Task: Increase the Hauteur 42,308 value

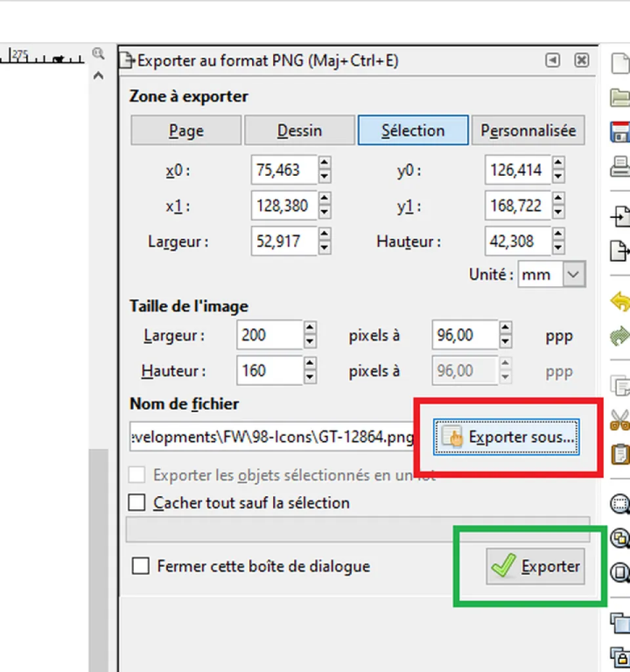Action: 558,234
